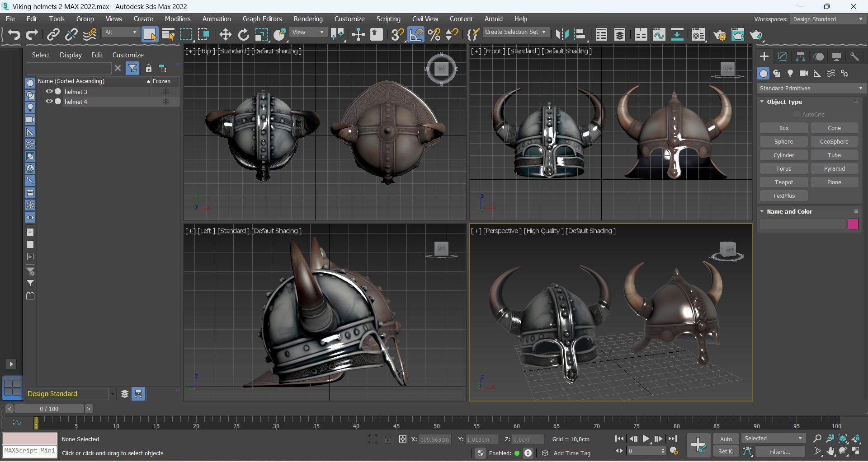Viewport: 868px width, 462px height.
Task: Select the Select and Link tool
Action: (x=53, y=34)
